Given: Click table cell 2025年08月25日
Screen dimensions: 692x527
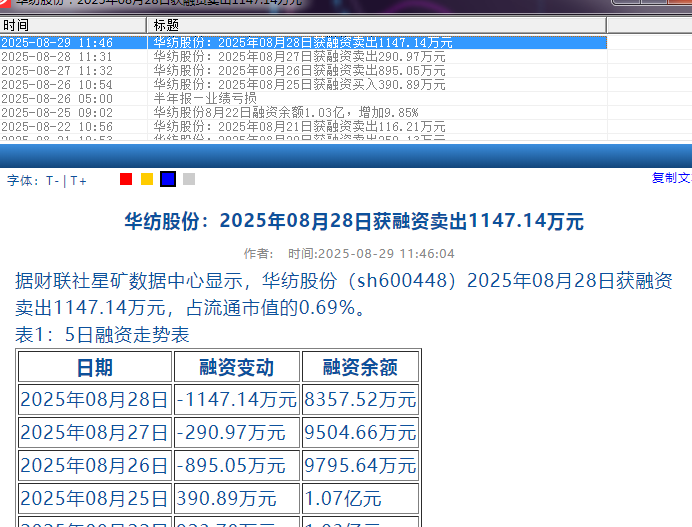Looking at the screenshot, I should point(95,498).
